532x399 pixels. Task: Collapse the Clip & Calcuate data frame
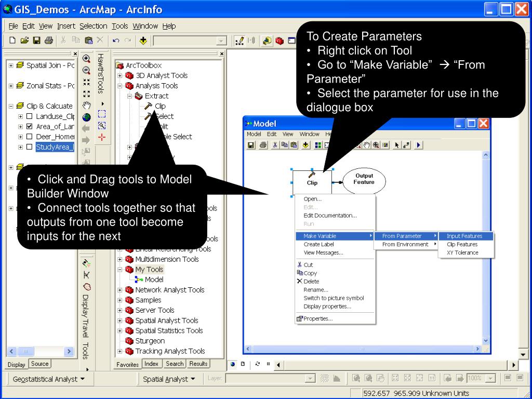tap(11, 106)
